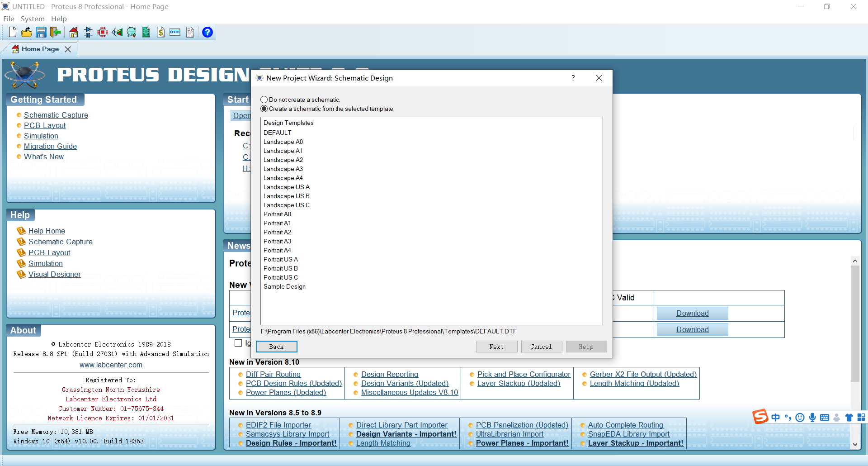The height and width of the screenshot is (466, 868).
Task: Open the File menu
Action: click(9, 19)
